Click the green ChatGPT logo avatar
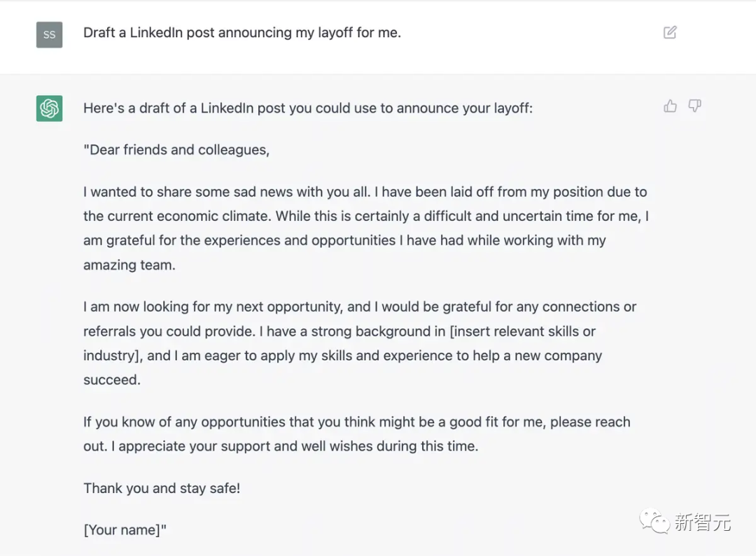 coord(49,108)
